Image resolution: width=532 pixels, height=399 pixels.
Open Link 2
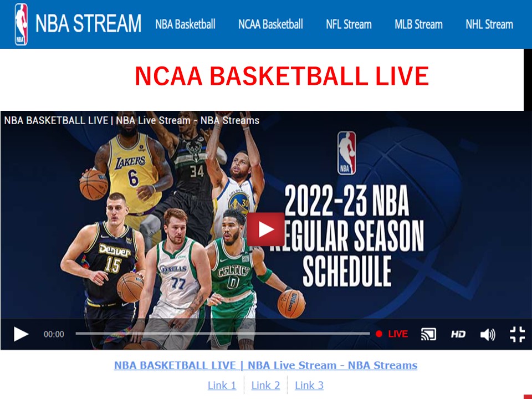pos(265,385)
